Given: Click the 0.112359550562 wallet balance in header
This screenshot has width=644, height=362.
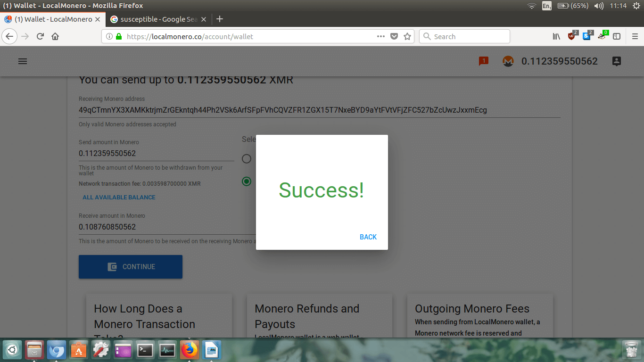Looking at the screenshot, I should point(559,61).
